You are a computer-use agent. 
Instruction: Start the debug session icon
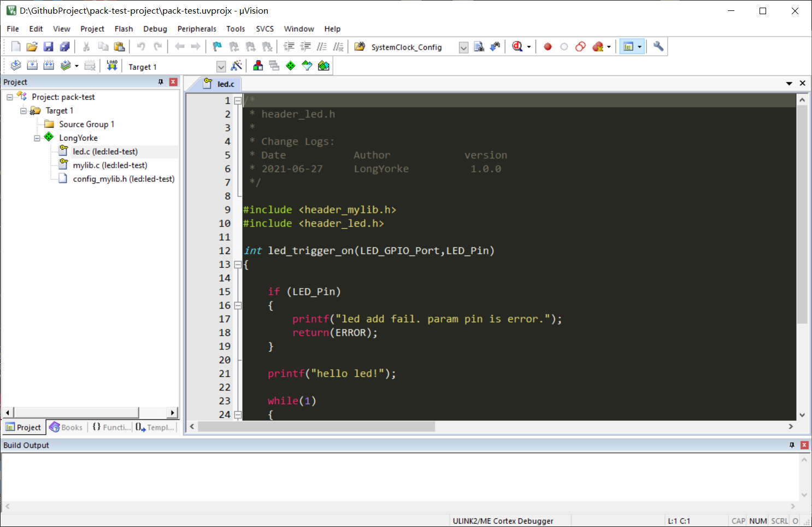click(x=517, y=47)
